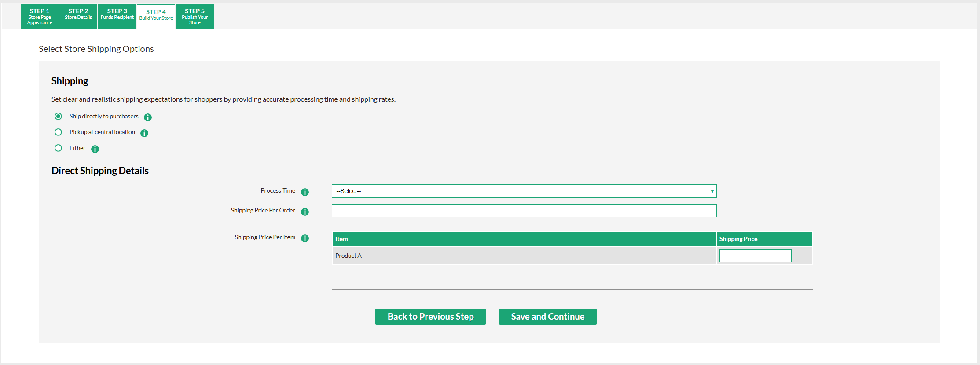Click the Product A shipping price field
This screenshot has height=365, width=980.
(755, 256)
